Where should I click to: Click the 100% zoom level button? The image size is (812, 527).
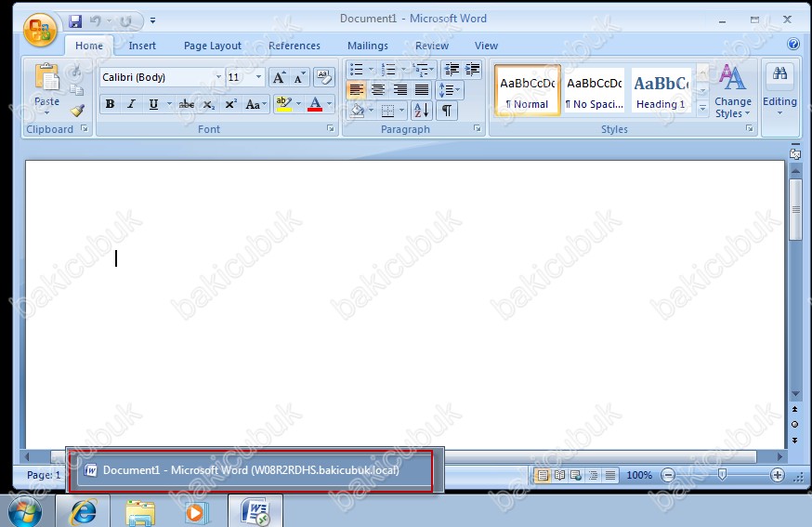click(639, 475)
